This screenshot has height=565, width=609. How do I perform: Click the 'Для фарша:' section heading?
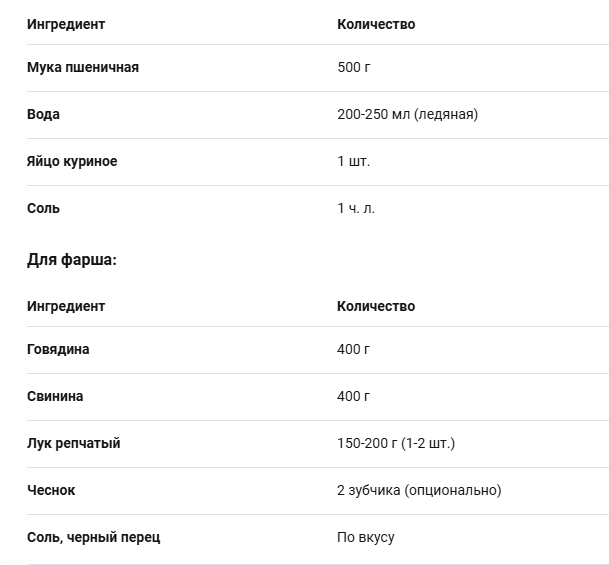pyautogui.click(x=72, y=259)
